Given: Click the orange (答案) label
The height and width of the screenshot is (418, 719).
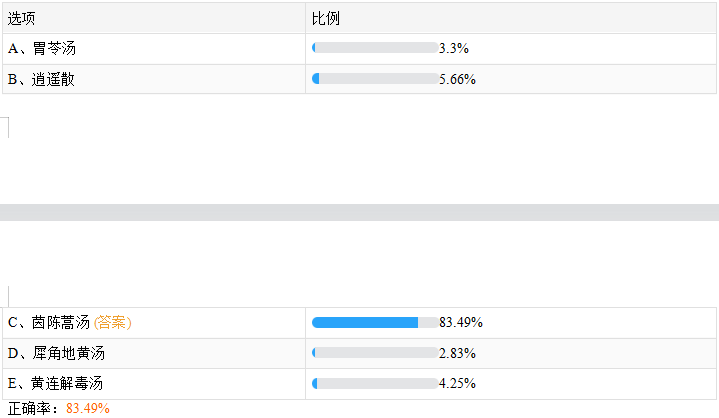Looking at the screenshot, I should pos(112,322).
